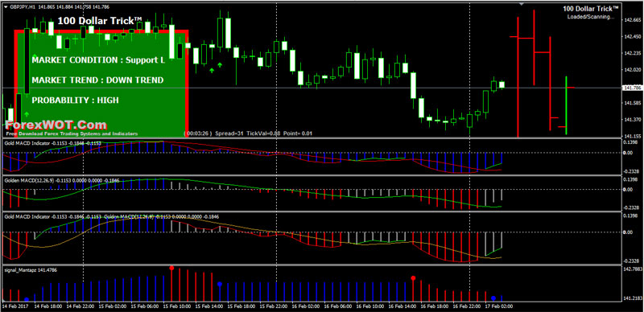Click the GBPJPY,H1 symbol title text
The image size is (644, 312).
[x=22, y=7]
